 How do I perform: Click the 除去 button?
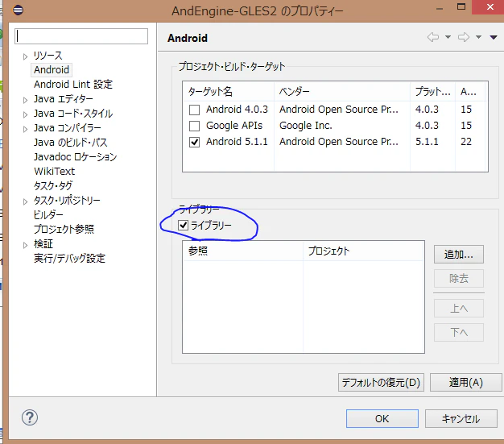[x=459, y=278]
